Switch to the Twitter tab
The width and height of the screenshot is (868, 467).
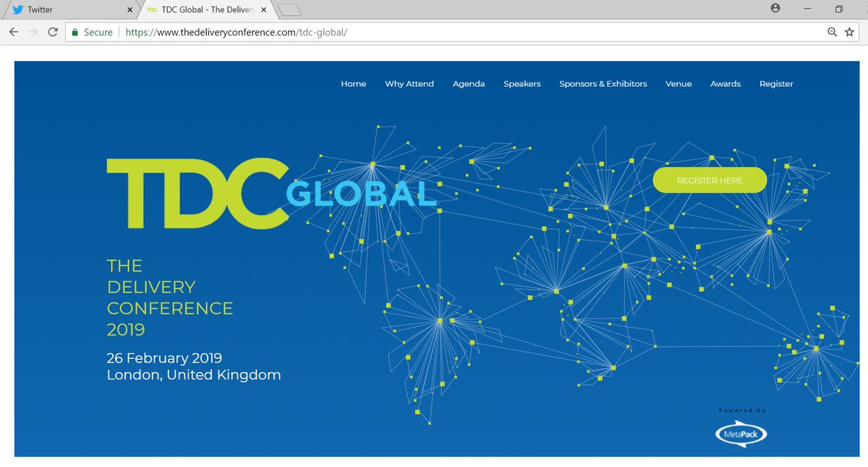tap(69, 10)
